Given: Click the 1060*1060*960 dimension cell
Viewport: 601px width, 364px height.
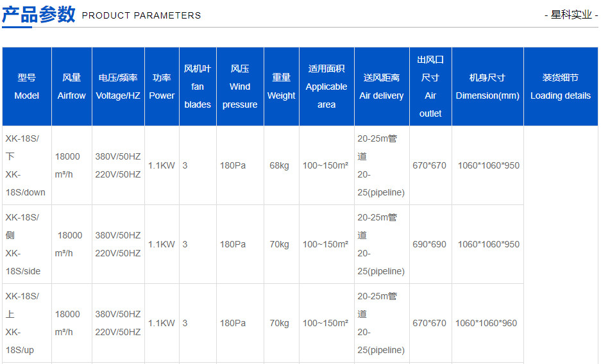Looking at the screenshot, I should pyautogui.click(x=487, y=323).
